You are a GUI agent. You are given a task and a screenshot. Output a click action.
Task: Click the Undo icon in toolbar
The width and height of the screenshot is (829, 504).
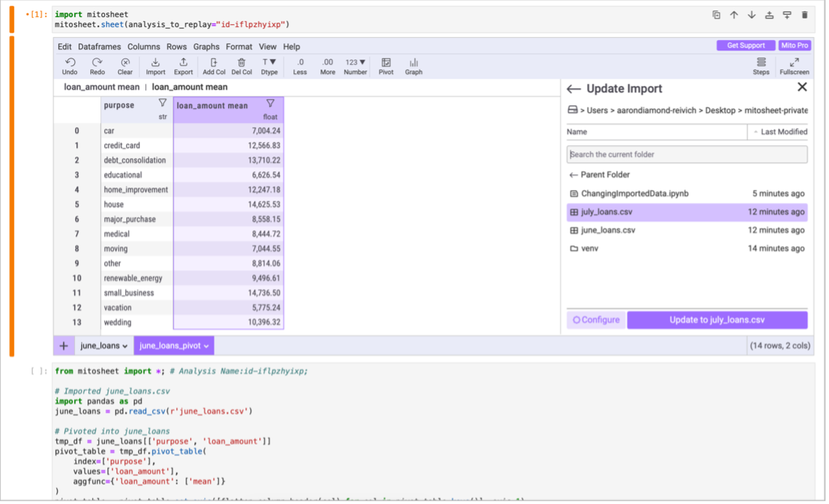coord(70,63)
